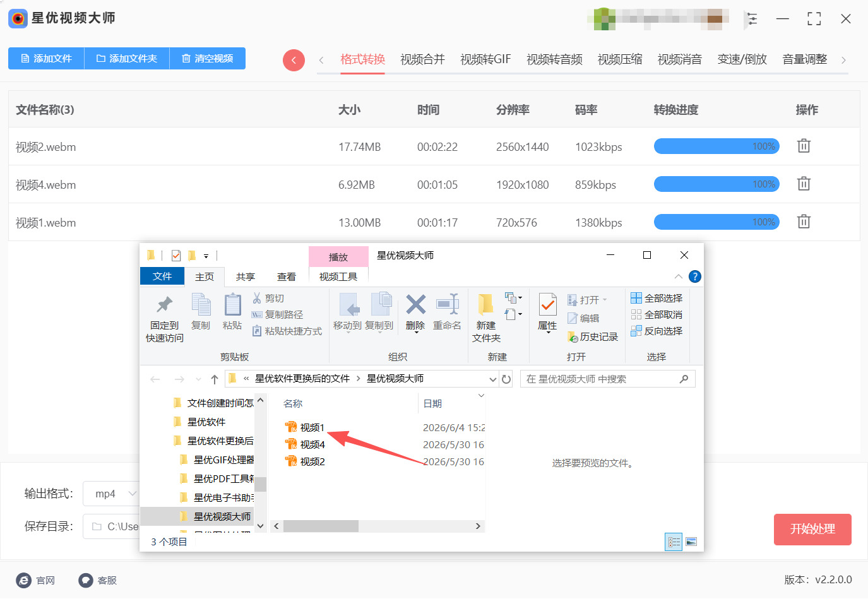
Task: Open the 打开 dropdown in ribbon
Action: [605, 300]
